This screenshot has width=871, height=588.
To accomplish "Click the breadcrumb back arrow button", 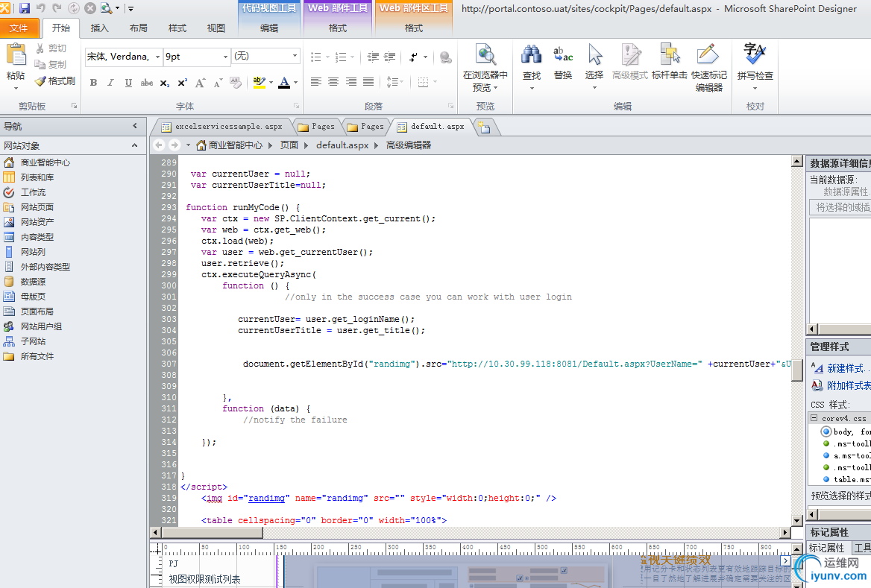I will (159, 145).
